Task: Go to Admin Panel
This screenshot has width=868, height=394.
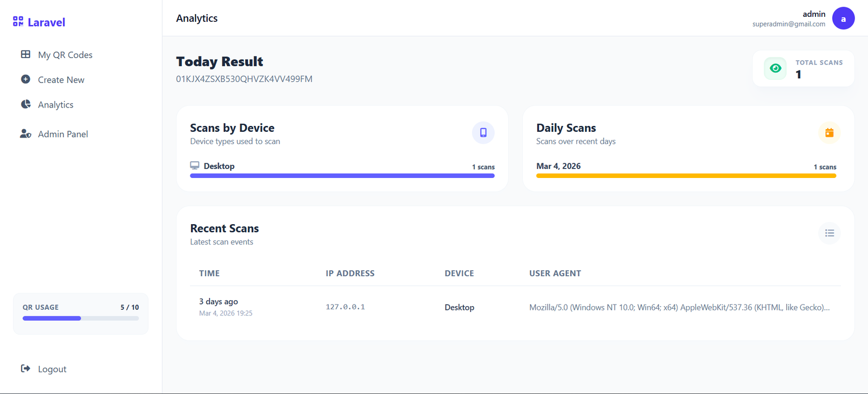Action: (63, 134)
